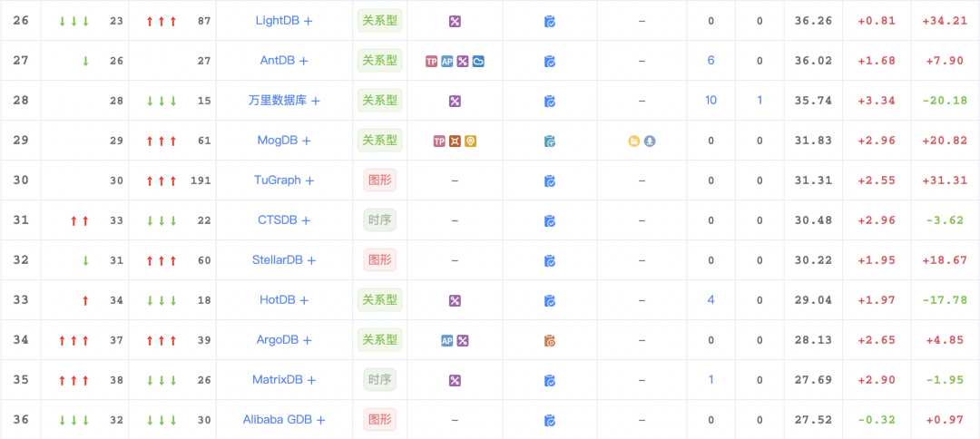
Task: Click the blue number 6 in AntDB row
Action: click(x=710, y=60)
